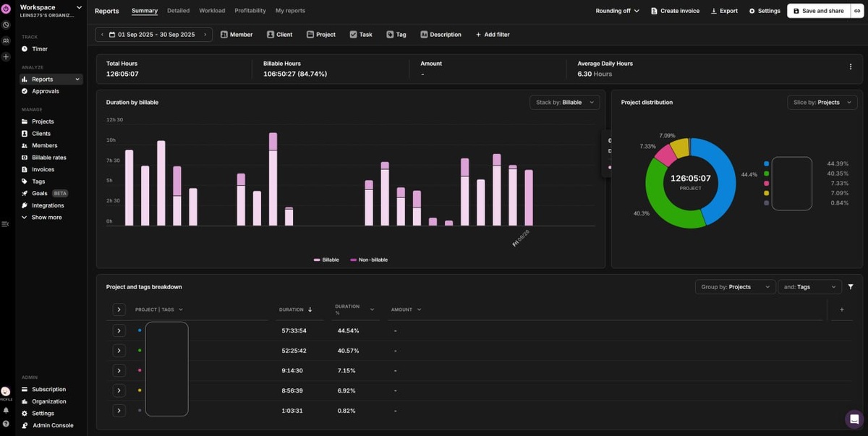Go to Projects in the sidebar

click(43, 121)
